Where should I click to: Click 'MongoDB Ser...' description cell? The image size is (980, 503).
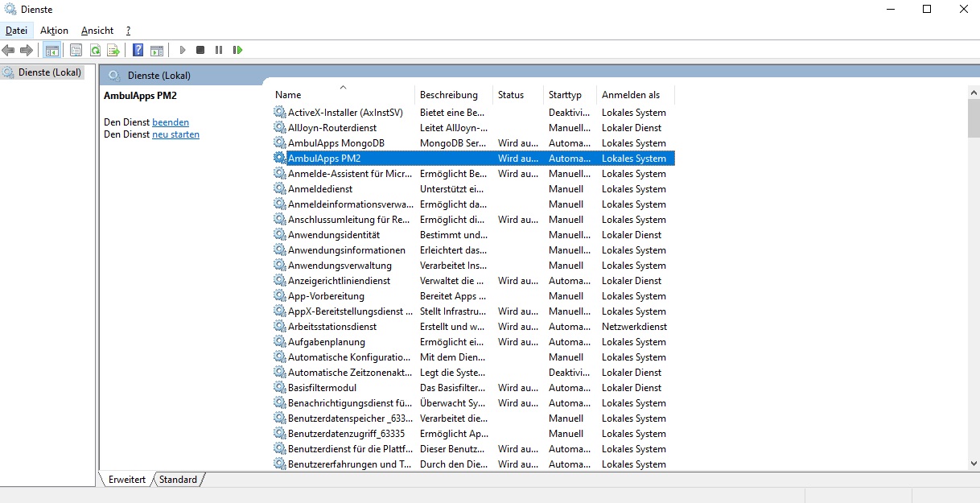coord(453,143)
